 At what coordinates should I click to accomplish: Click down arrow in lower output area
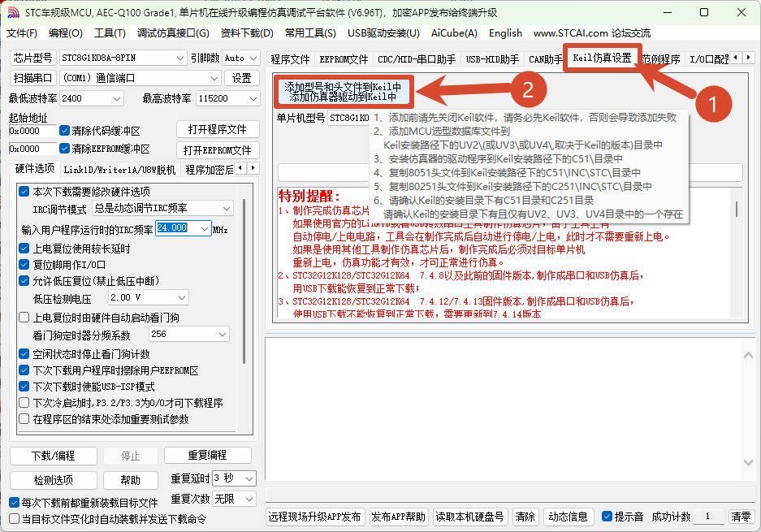coord(748,463)
